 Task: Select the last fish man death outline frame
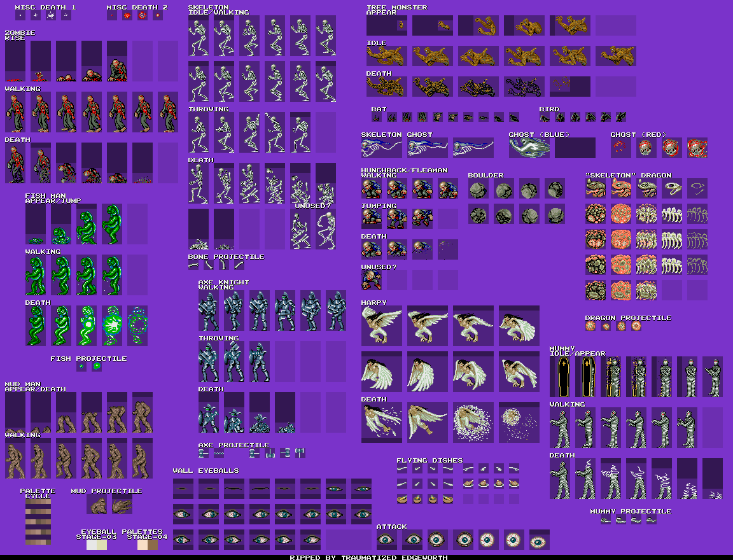coord(137,326)
